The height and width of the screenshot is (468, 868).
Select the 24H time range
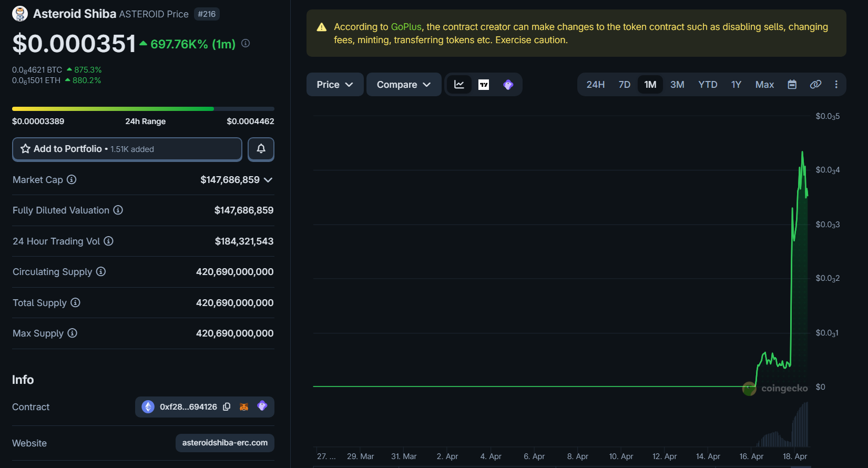[x=596, y=85]
